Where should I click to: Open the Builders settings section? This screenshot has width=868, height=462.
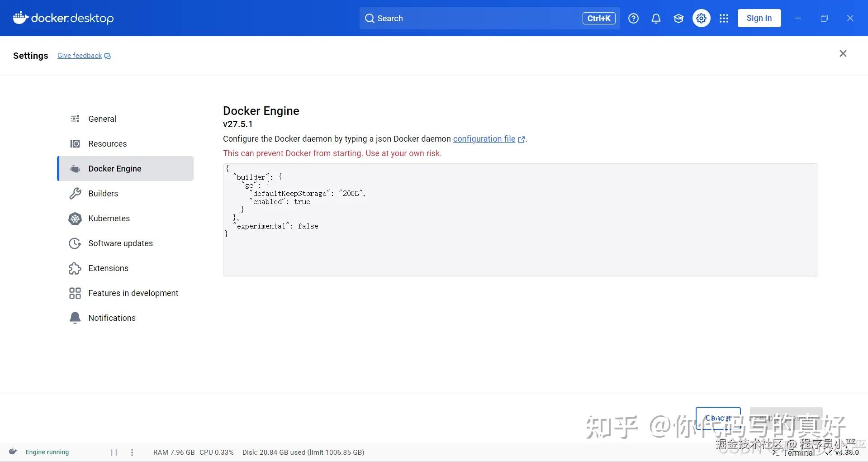pos(125,193)
